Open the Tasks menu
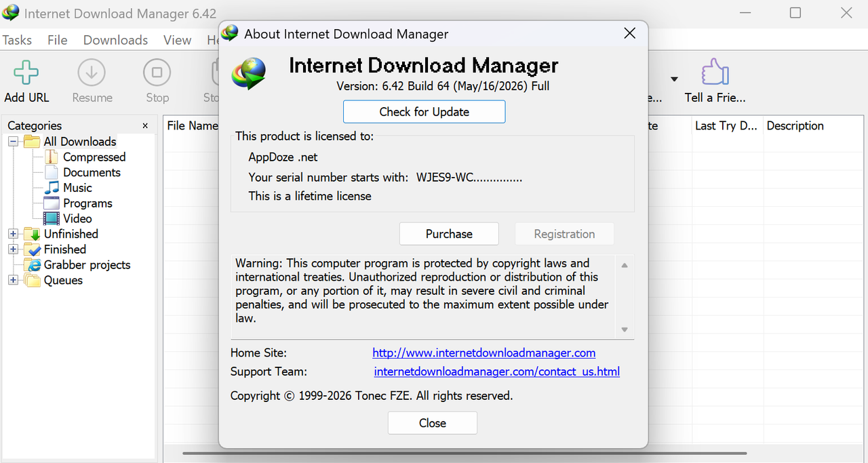The height and width of the screenshot is (463, 868). (17, 40)
